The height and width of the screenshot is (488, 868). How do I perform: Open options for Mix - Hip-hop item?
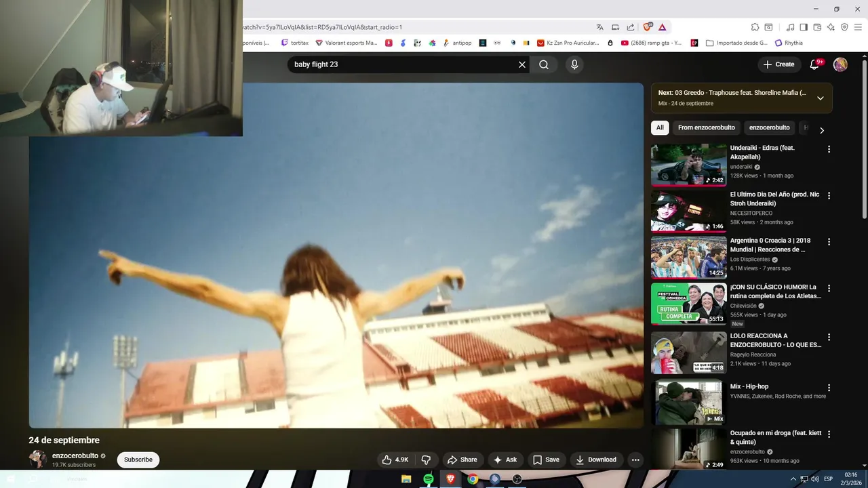[829, 388]
